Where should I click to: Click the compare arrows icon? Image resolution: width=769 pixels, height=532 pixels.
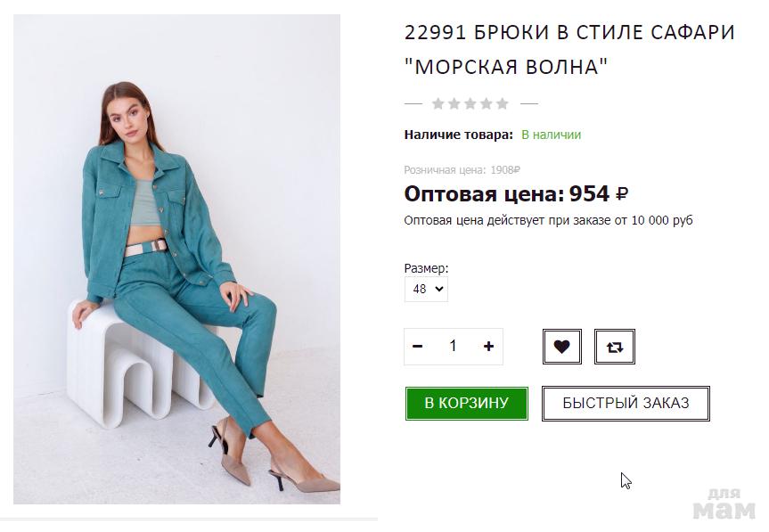(x=615, y=347)
